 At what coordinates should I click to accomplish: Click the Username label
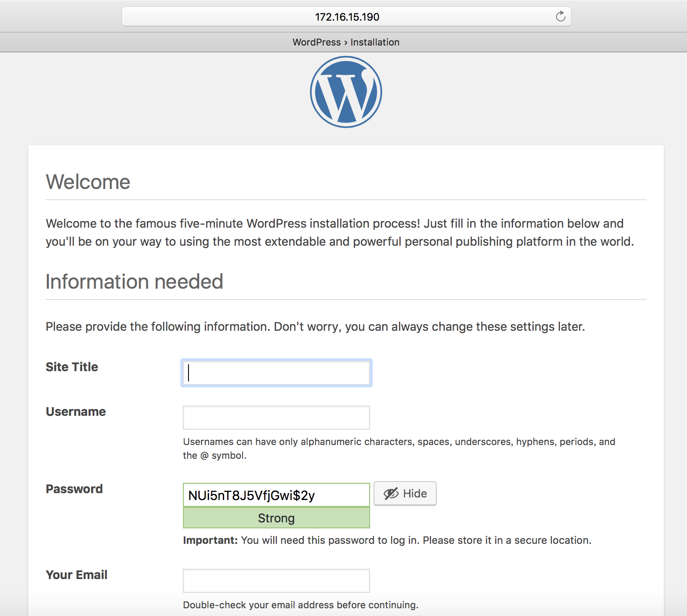click(76, 412)
